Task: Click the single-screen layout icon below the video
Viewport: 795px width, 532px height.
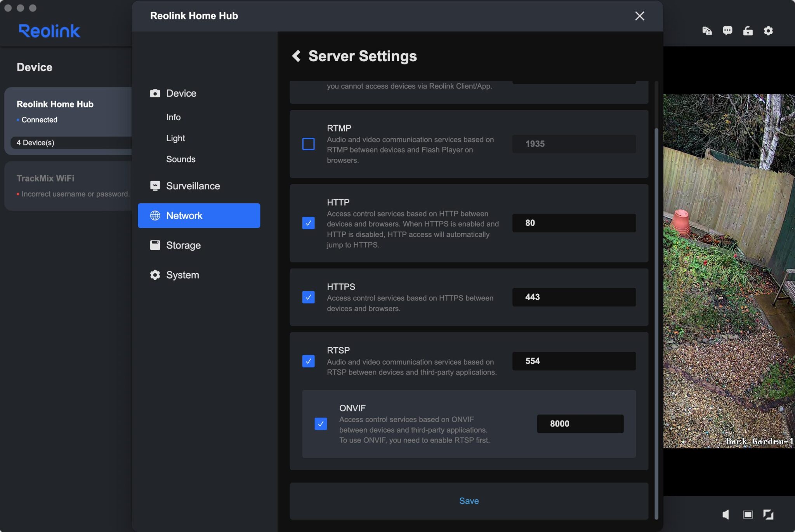Action: coord(748,515)
